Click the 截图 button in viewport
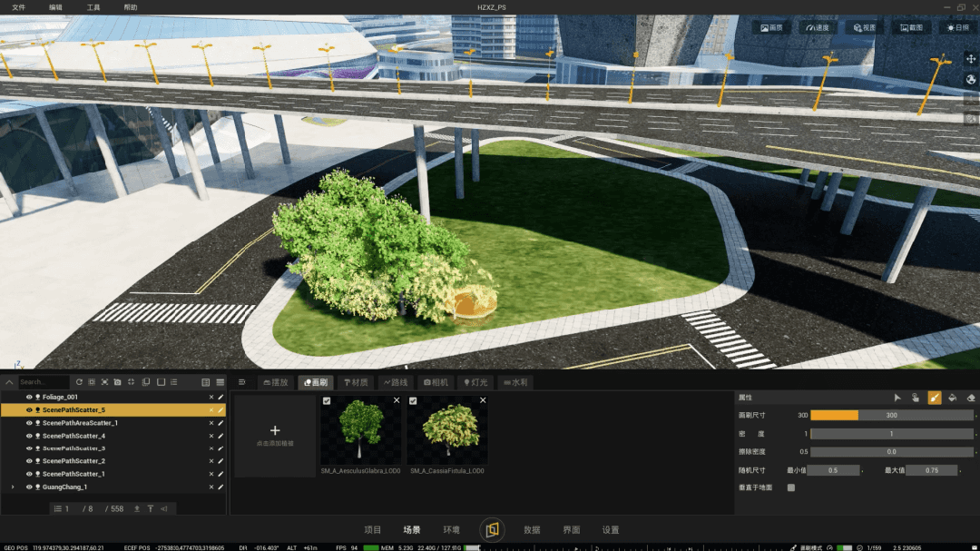 [911, 27]
